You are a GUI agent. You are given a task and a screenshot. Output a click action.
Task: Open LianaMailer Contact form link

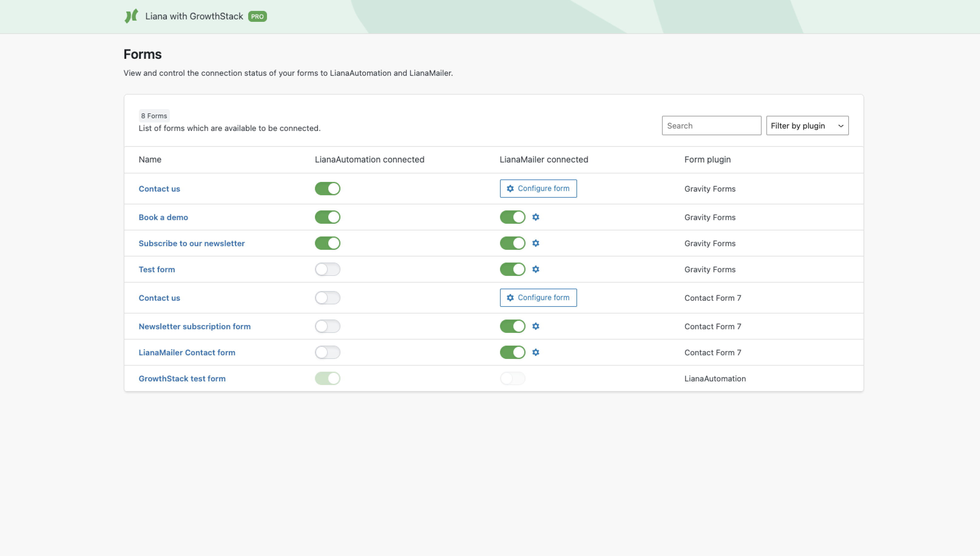187,353
